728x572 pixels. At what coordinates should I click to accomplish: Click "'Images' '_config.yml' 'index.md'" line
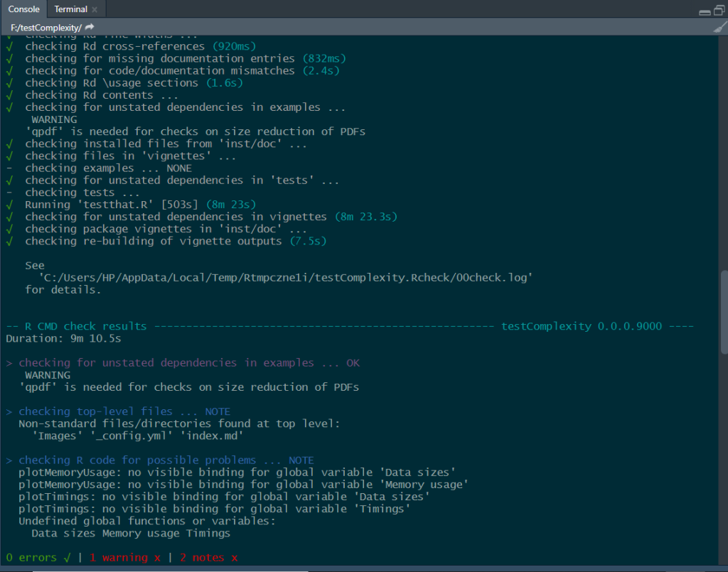coord(138,436)
